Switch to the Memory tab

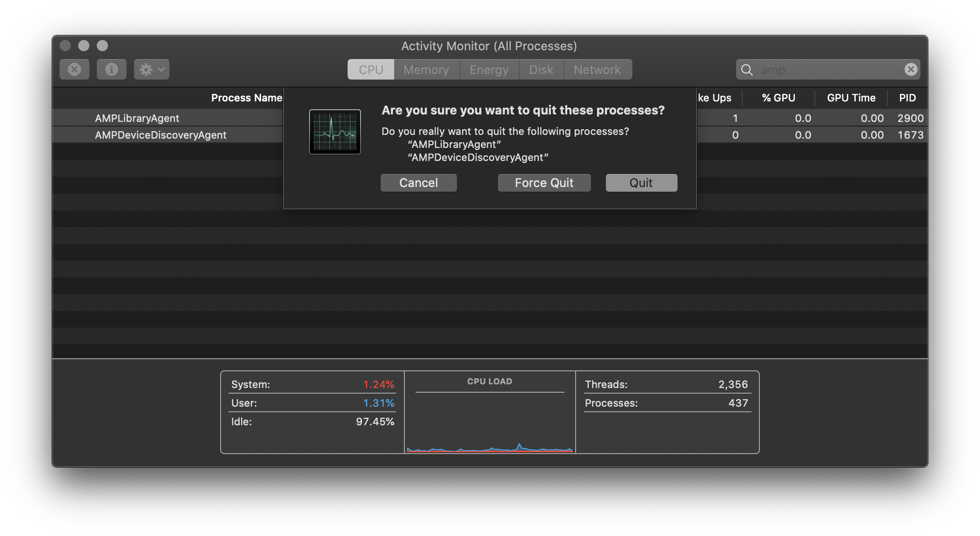tap(426, 69)
